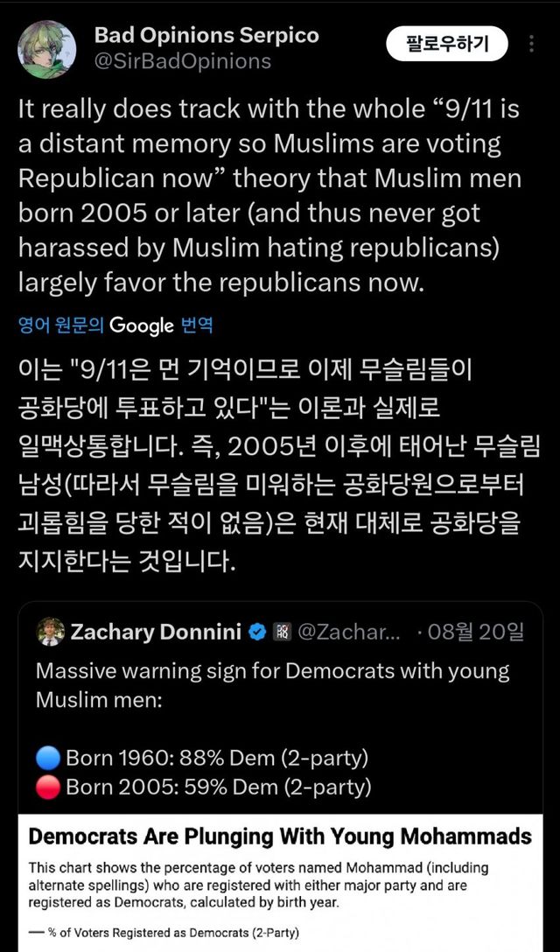Tap the 영어 원문의 translation source text
Viewport: 560px width, 952px height.
point(61,325)
